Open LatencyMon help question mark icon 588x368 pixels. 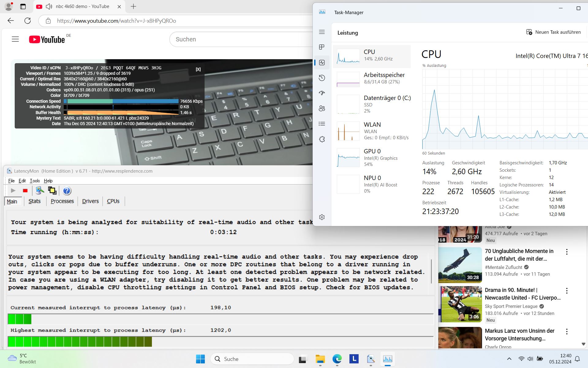tap(67, 191)
